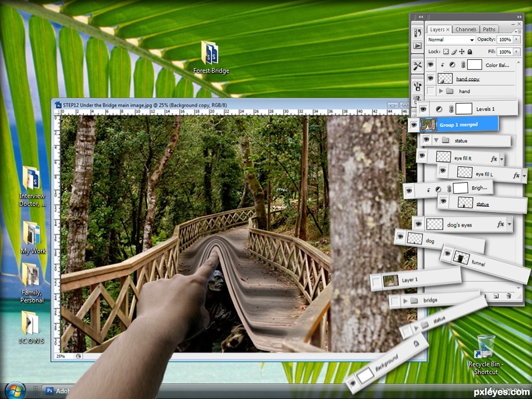Toggle eye fill L effects arrow
The height and width of the screenshot is (399, 532).
524,176
